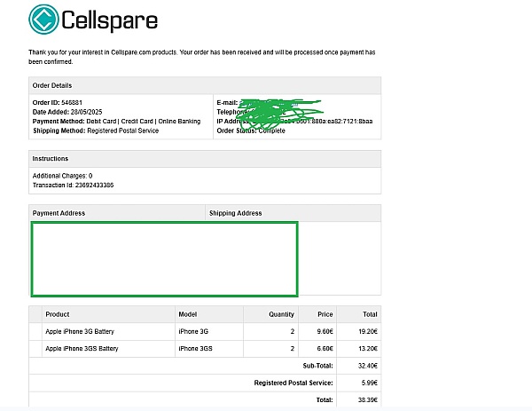Click the Cellspare logo icon

(x=43, y=19)
